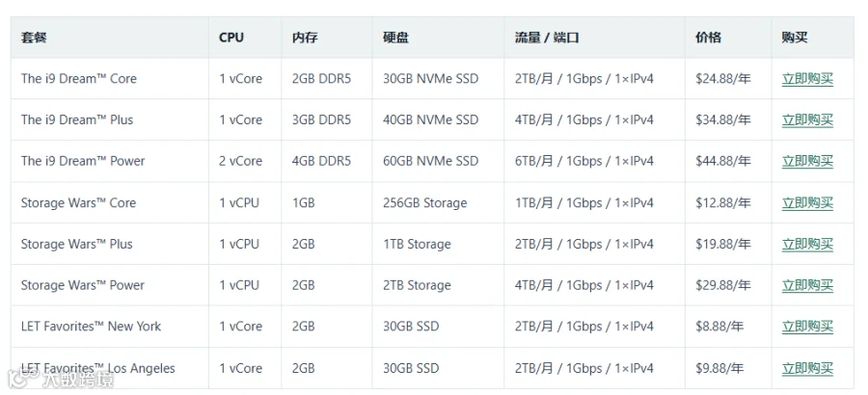This screenshot has height=395, width=868.
Task: Click the 流量 / 端口 column header
Action: (x=547, y=38)
